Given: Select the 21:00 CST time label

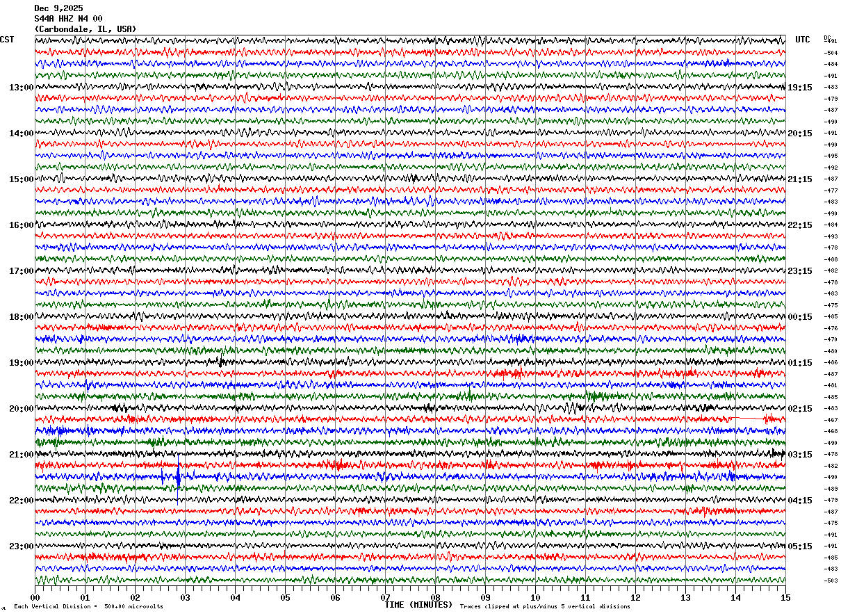Looking at the screenshot, I should click(21, 455).
